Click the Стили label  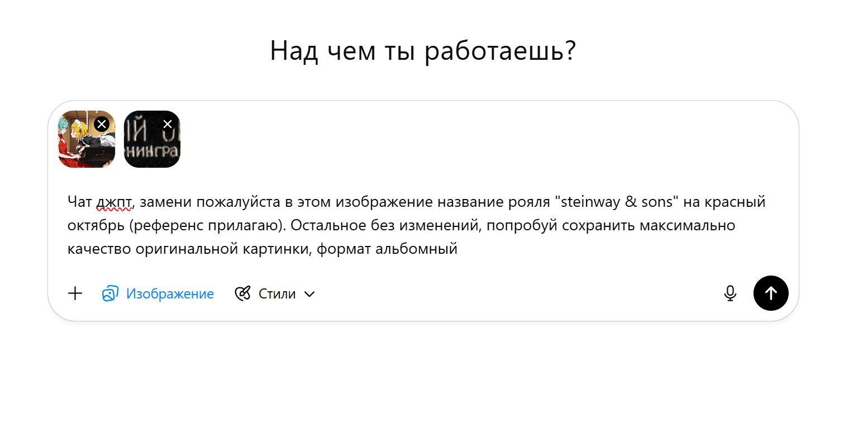pyautogui.click(x=277, y=293)
